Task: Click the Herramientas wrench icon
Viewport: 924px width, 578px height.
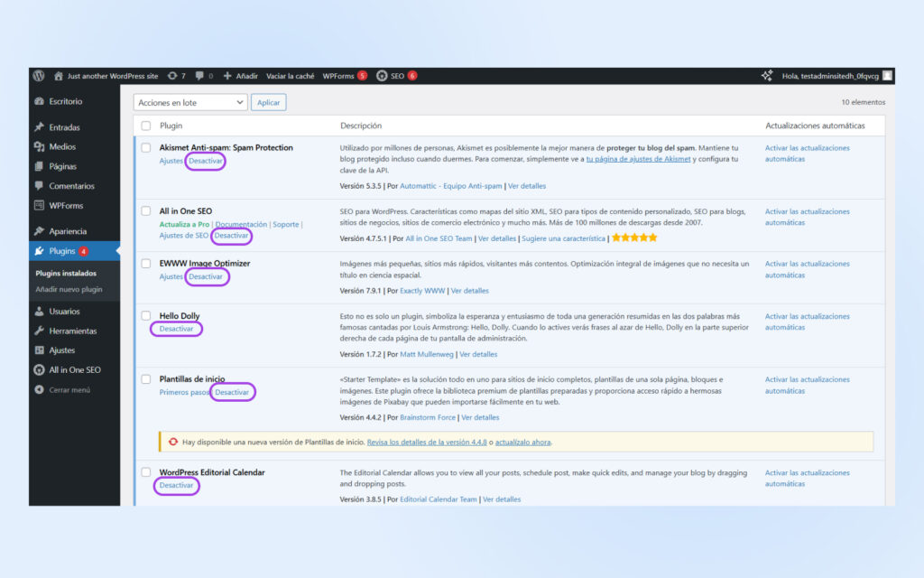Action: click(x=39, y=331)
